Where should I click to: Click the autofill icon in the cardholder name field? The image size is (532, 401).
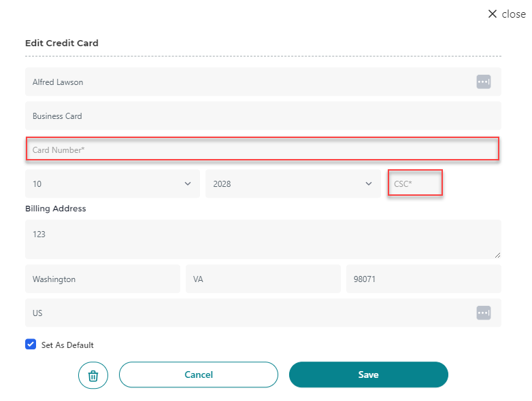(x=483, y=82)
